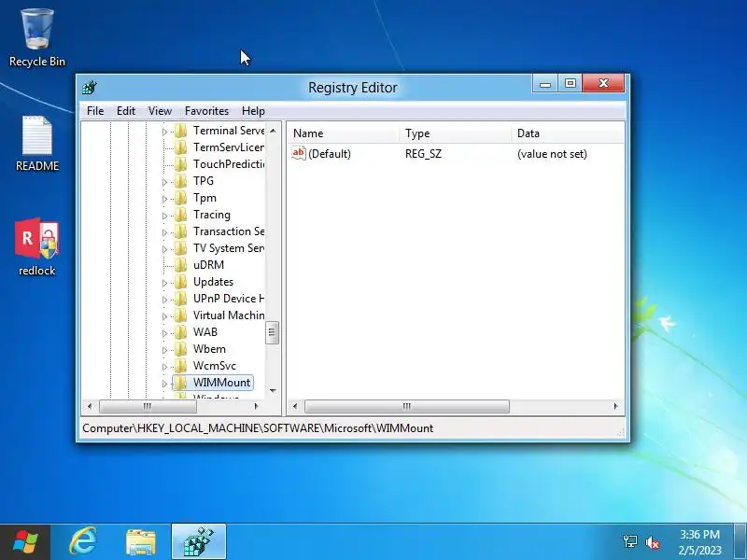Click the tree pane horizontal scrollbar thumb
The height and width of the screenshot is (560, 747).
(148, 406)
